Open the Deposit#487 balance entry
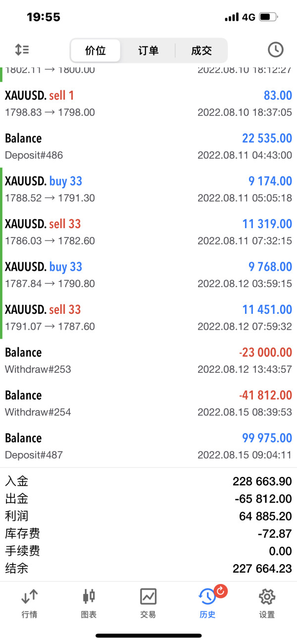 (148, 446)
